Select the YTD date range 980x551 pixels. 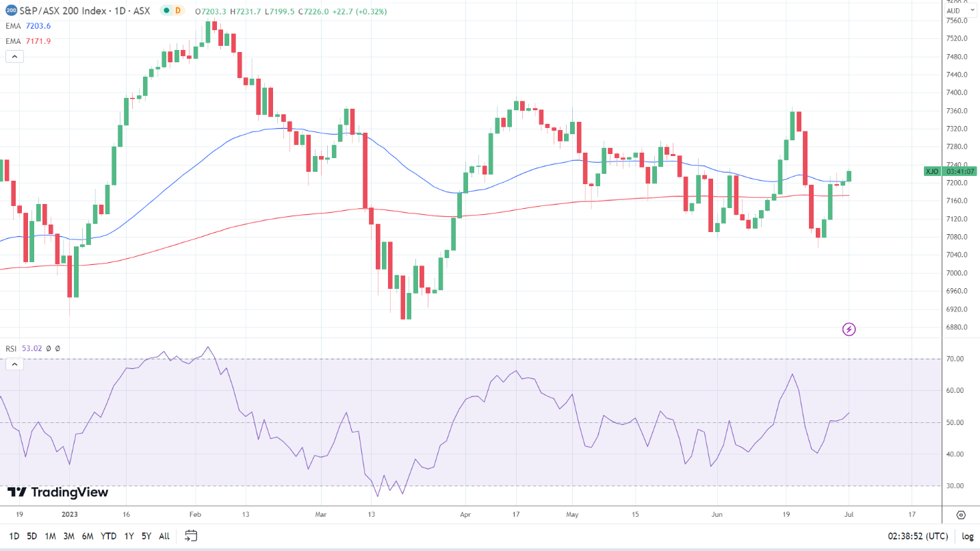(x=108, y=536)
